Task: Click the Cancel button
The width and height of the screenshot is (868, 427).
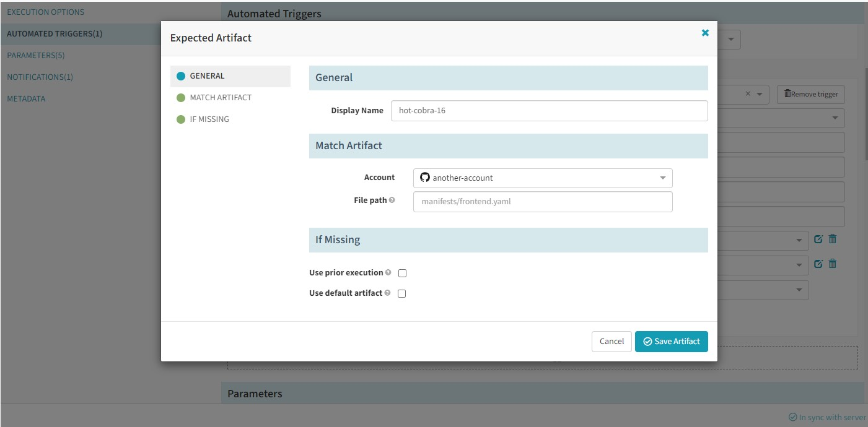Action: [x=612, y=342]
